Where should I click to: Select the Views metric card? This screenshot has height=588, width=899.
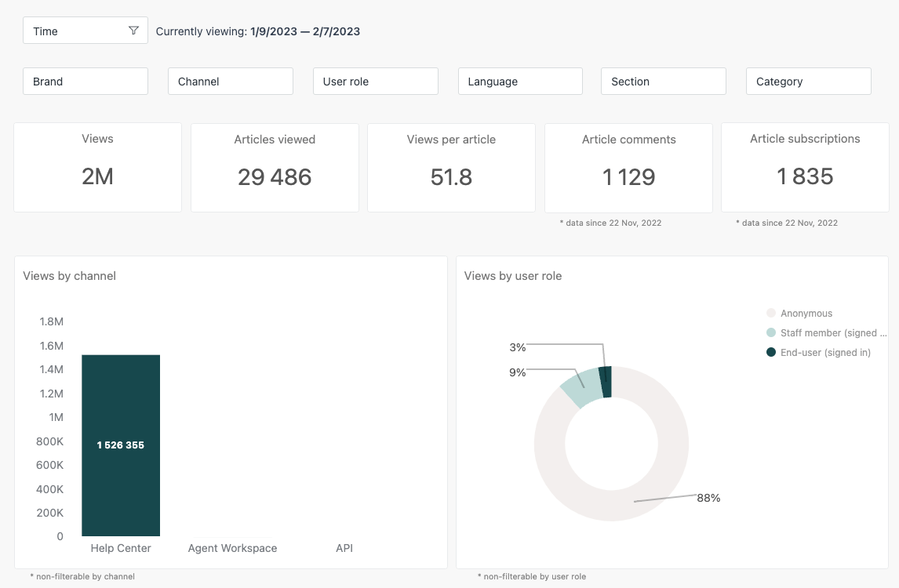point(97,166)
